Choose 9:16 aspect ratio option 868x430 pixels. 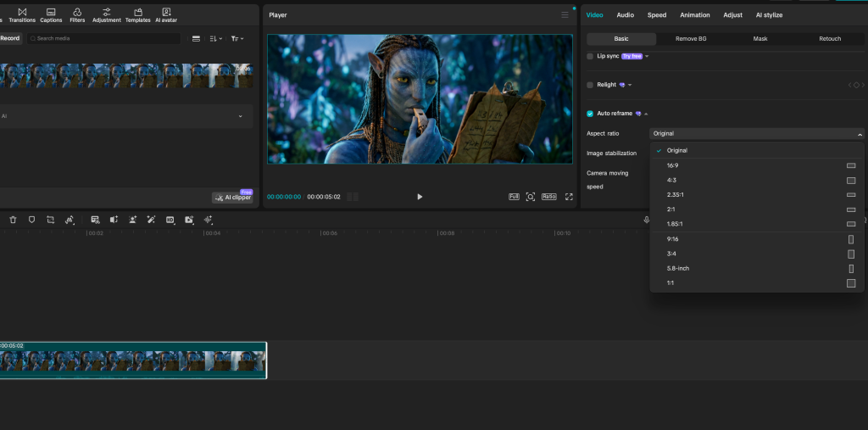click(x=756, y=239)
